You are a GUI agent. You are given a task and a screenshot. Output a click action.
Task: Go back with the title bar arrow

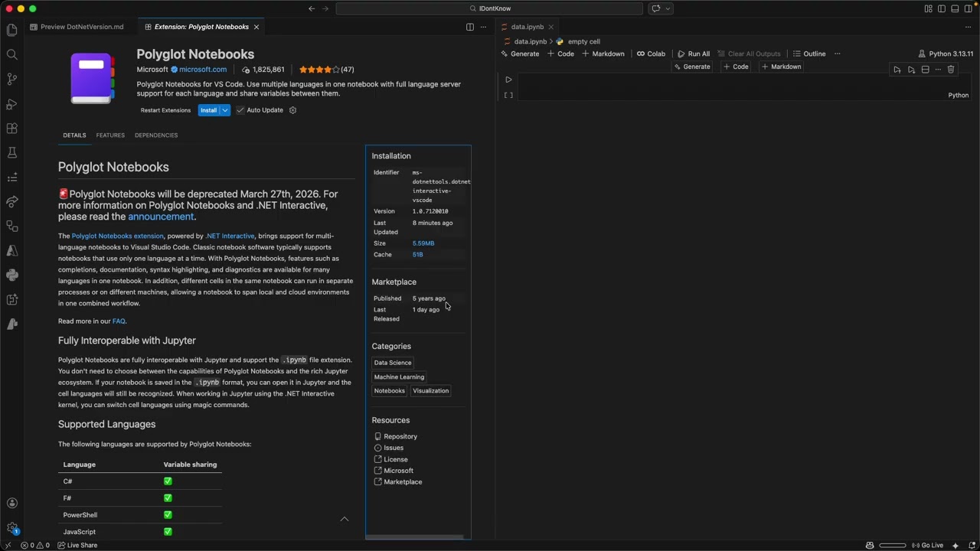tap(312, 8)
